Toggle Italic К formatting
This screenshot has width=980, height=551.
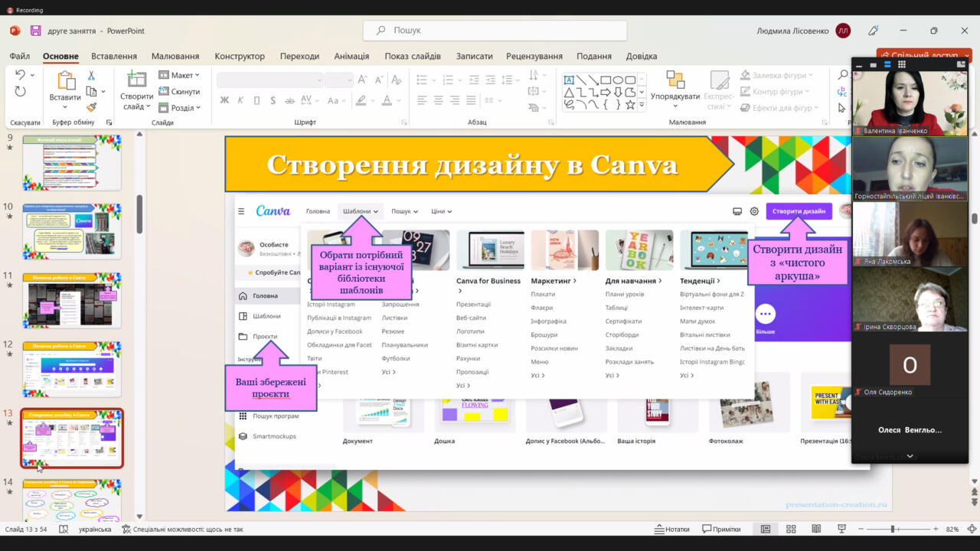click(240, 100)
